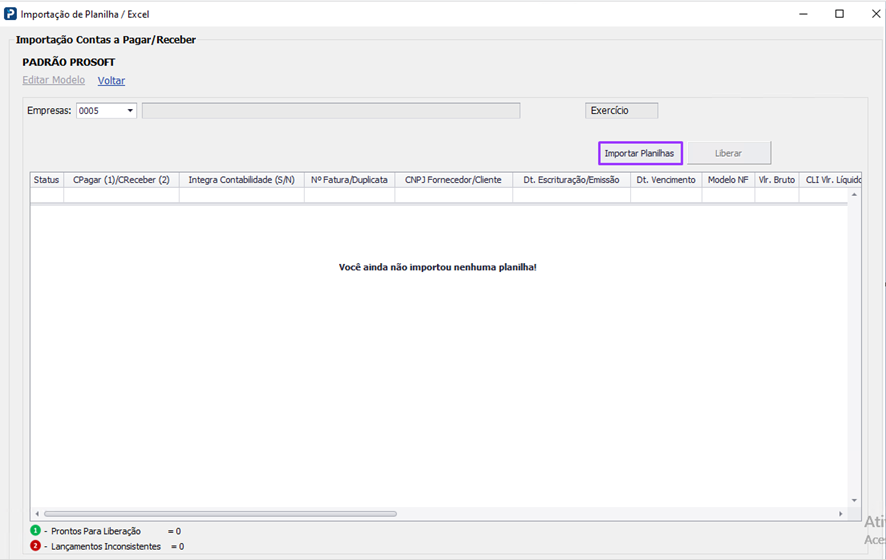Select Nº Fatura/Duplicata column header
The height and width of the screenshot is (560, 886).
349,180
